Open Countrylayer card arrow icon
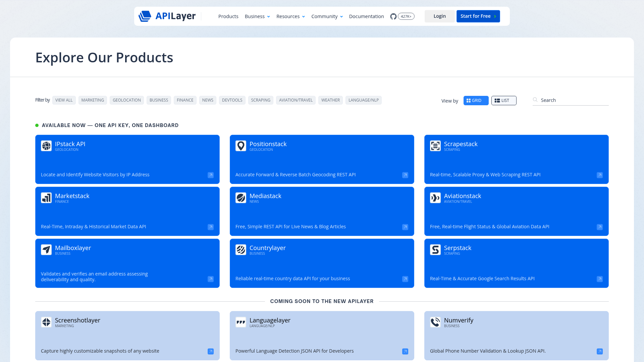This screenshot has height=362, width=644. click(x=405, y=279)
